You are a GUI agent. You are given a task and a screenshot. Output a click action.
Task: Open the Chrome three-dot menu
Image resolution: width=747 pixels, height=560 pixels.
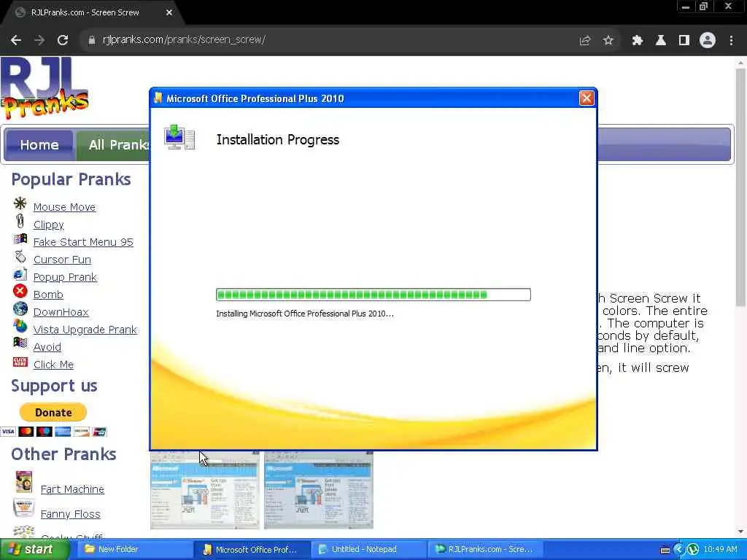point(731,41)
